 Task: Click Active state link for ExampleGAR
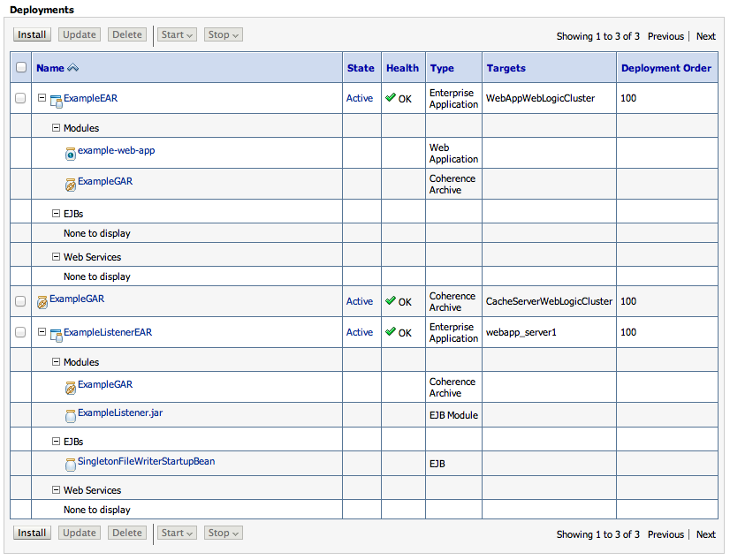click(360, 301)
